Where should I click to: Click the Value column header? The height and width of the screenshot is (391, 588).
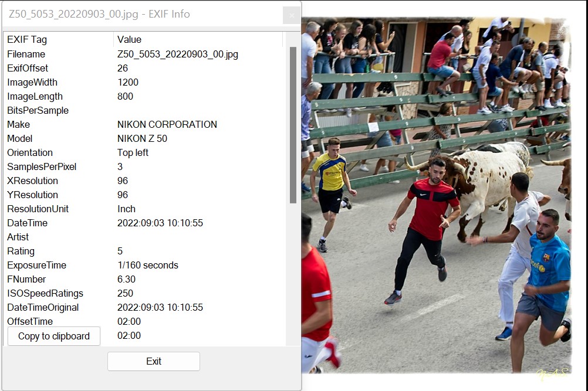click(198, 39)
